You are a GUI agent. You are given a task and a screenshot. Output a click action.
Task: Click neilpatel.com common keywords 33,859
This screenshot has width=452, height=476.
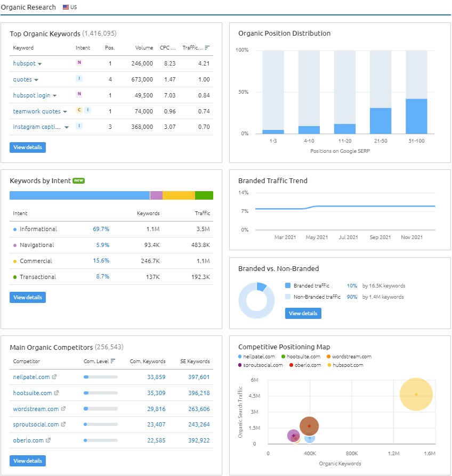[x=156, y=377]
